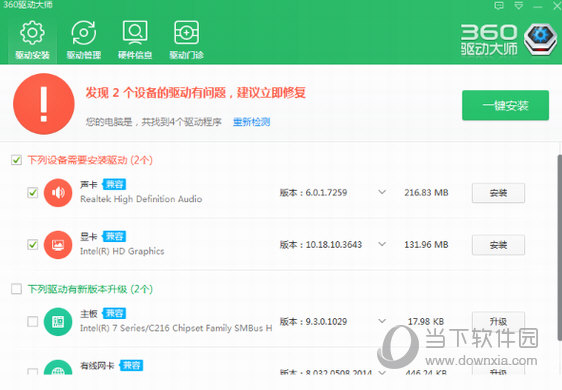This screenshot has height=390, width=562.
Task: Minimize the 360驱动大师 window
Action: click(538, 6)
